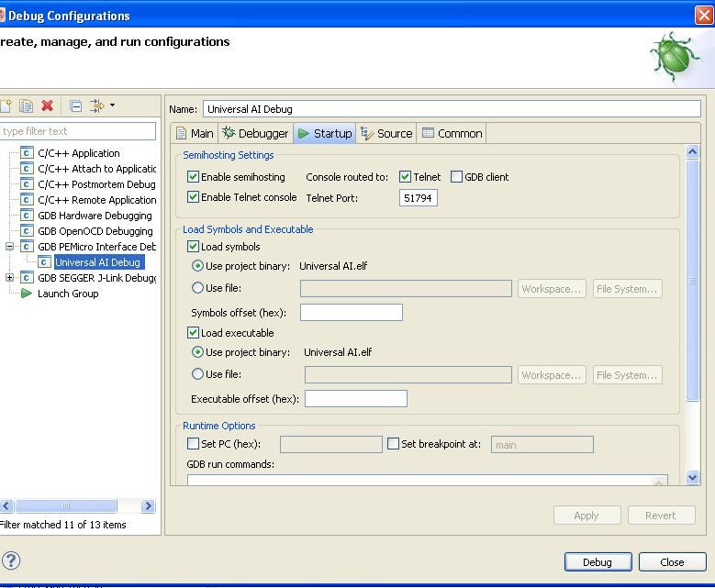Close the Debug Configurations dialog window
The image size is (715, 588).
click(x=704, y=16)
